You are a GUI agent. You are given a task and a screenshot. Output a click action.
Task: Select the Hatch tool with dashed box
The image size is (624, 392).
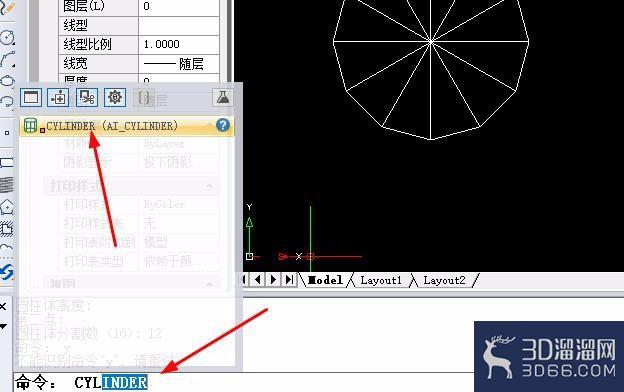[x=7, y=228]
